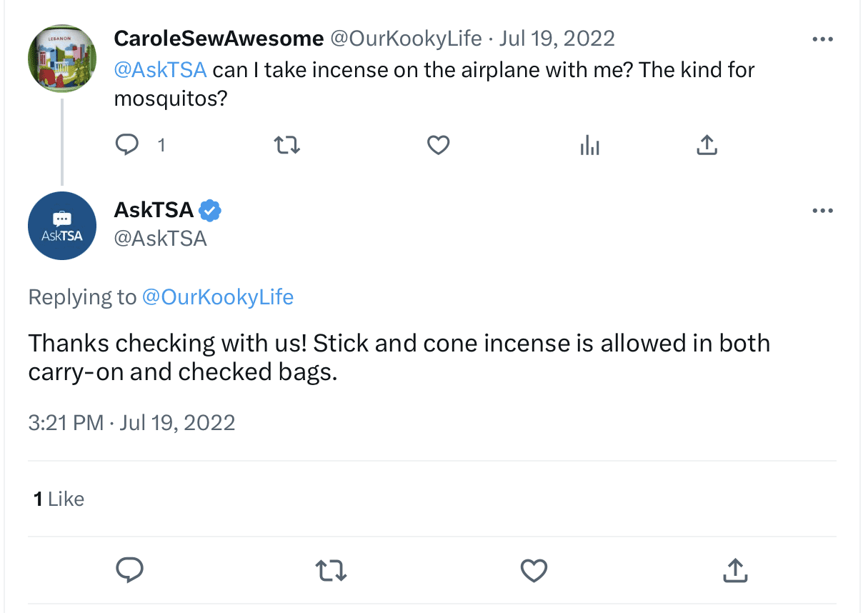868x613 pixels.
Task: Click the AskTSA display name
Action: [x=154, y=210]
